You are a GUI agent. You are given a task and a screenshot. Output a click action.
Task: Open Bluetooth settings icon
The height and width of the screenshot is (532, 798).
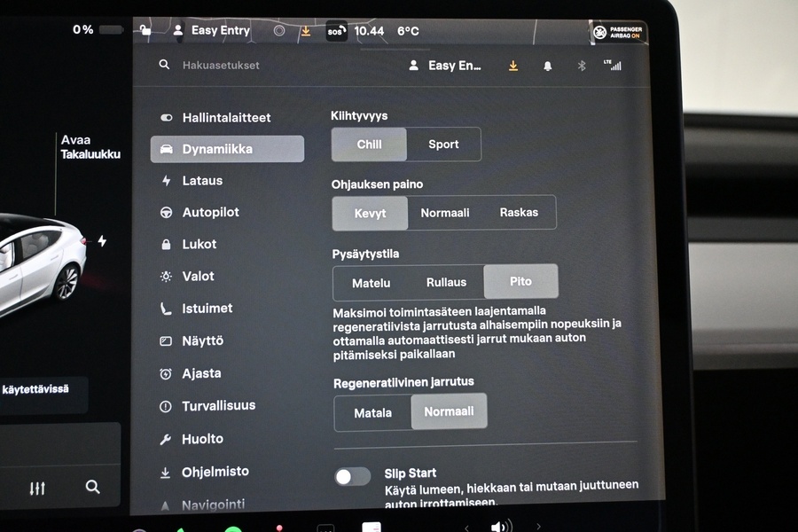click(x=582, y=66)
